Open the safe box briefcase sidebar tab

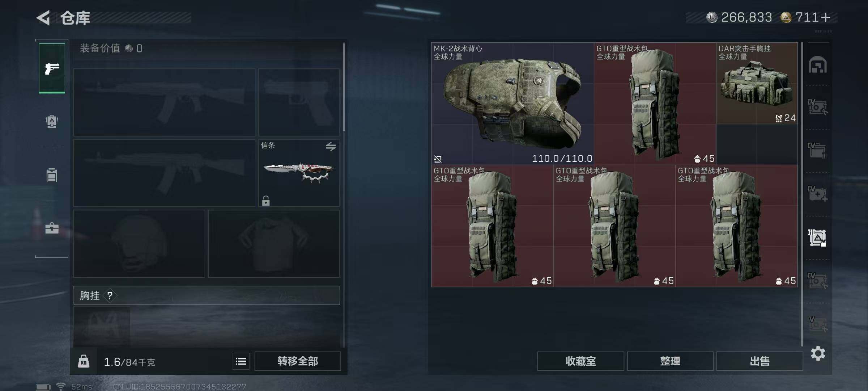(52, 228)
